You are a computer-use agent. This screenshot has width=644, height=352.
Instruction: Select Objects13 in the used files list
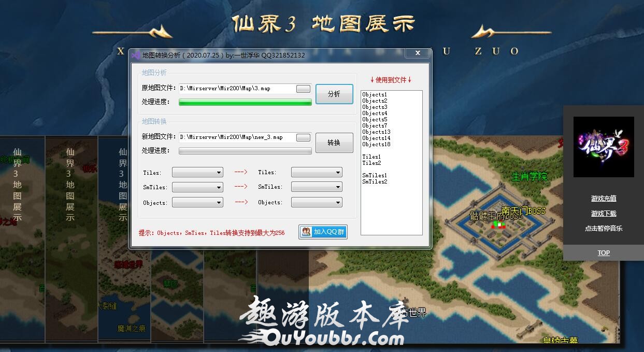click(x=376, y=132)
